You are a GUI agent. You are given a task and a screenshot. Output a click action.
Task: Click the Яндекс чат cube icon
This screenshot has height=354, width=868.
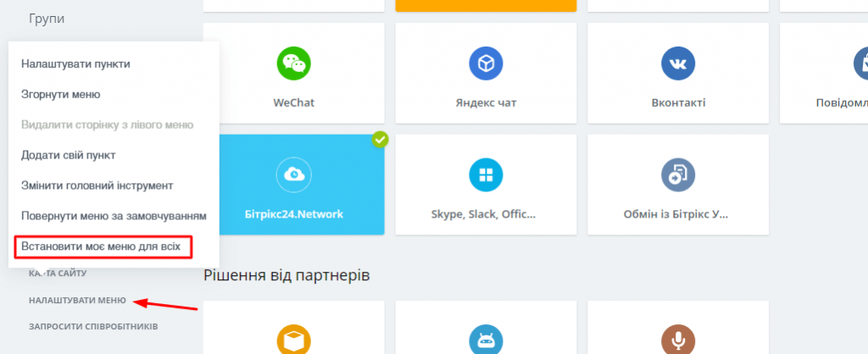pyautogui.click(x=486, y=63)
